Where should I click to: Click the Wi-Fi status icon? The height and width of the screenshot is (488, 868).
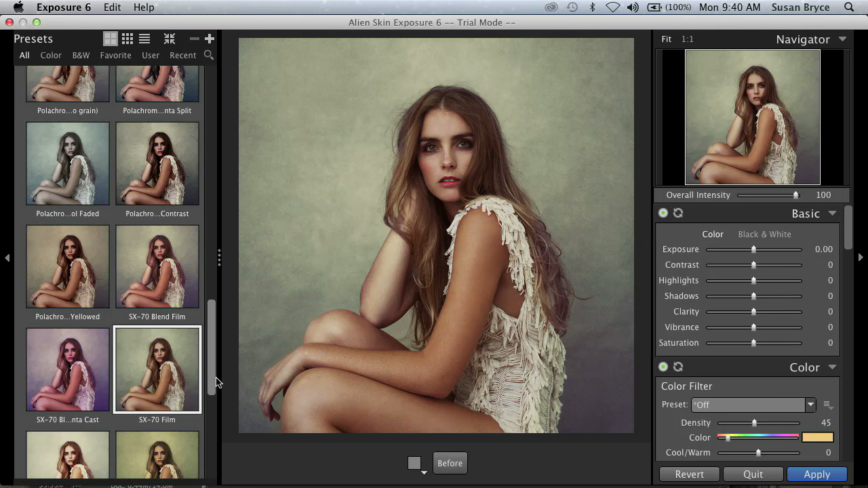(613, 7)
